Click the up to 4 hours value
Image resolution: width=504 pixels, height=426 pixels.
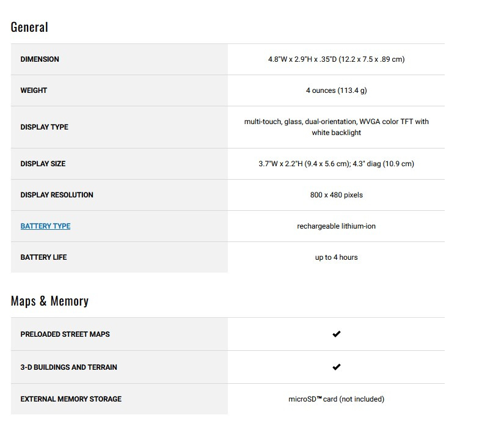[x=336, y=257]
